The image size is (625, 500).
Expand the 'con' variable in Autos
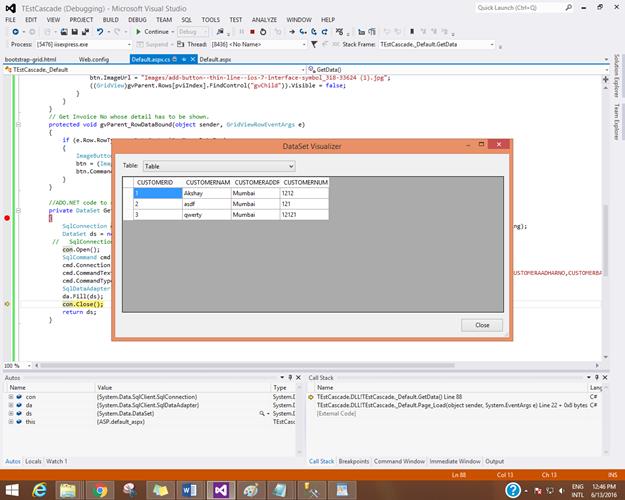[x=9, y=396]
